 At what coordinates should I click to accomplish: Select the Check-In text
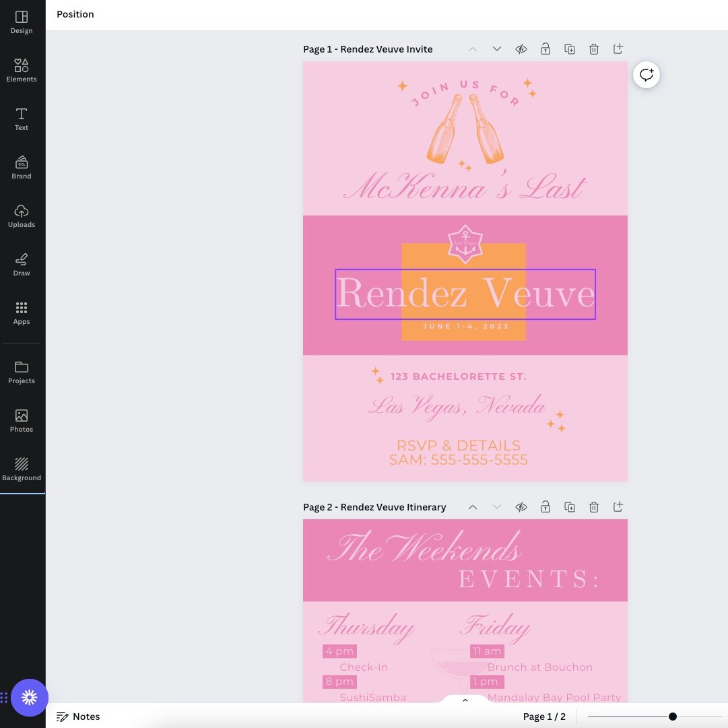click(364, 667)
